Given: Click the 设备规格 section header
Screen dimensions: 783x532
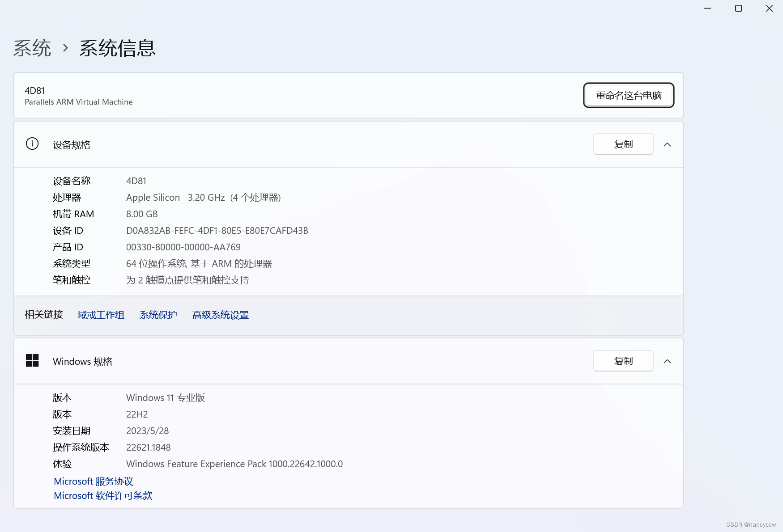Looking at the screenshot, I should point(72,145).
